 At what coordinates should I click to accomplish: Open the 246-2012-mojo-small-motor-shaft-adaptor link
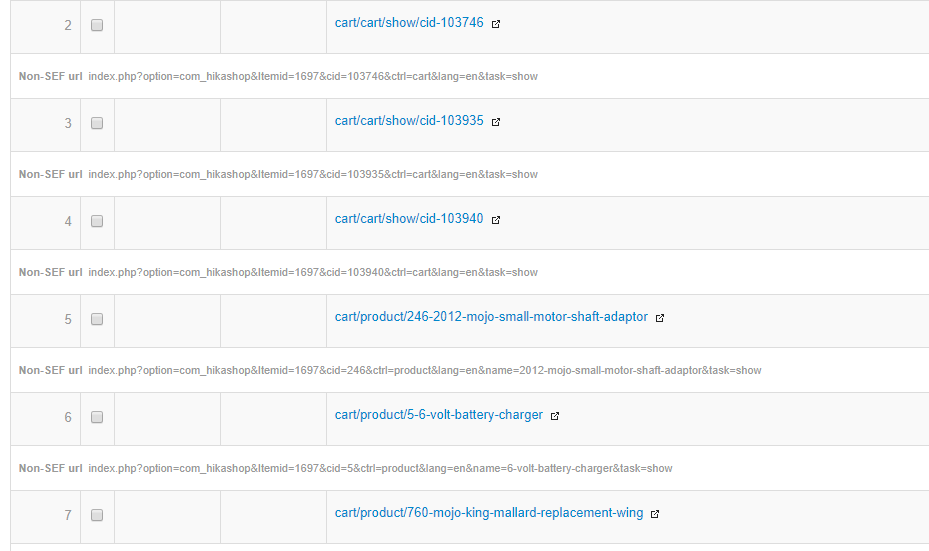click(x=491, y=317)
